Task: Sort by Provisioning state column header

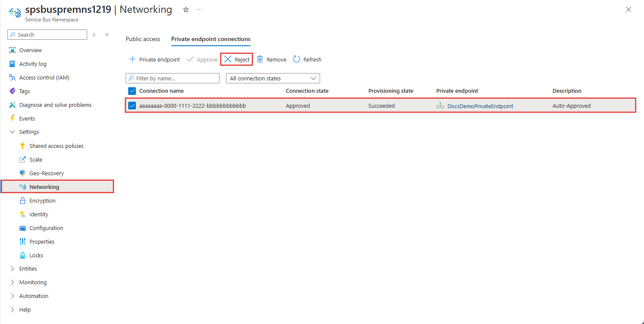Action: [x=391, y=91]
